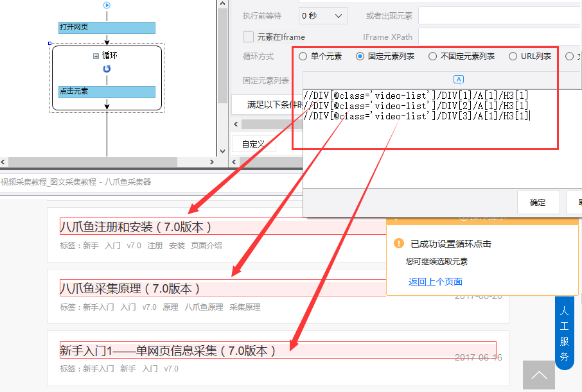582x392 pixels.
Task: Click workflow panel vertical scrollbar up arrow
Action: [x=222, y=4]
